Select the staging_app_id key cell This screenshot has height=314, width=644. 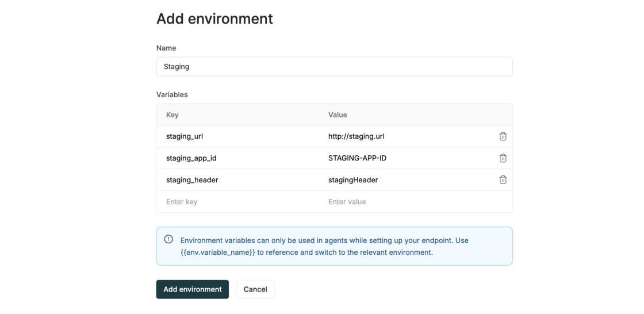click(x=191, y=158)
